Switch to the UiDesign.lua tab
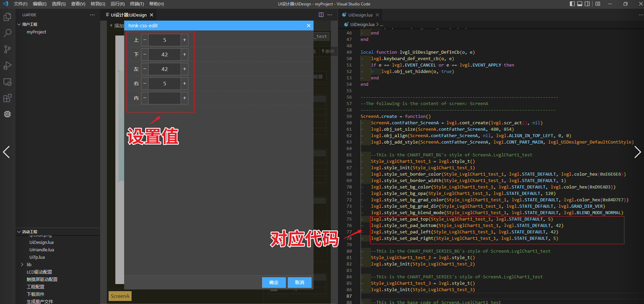The width and height of the screenshot is (644, 304). 360,15
